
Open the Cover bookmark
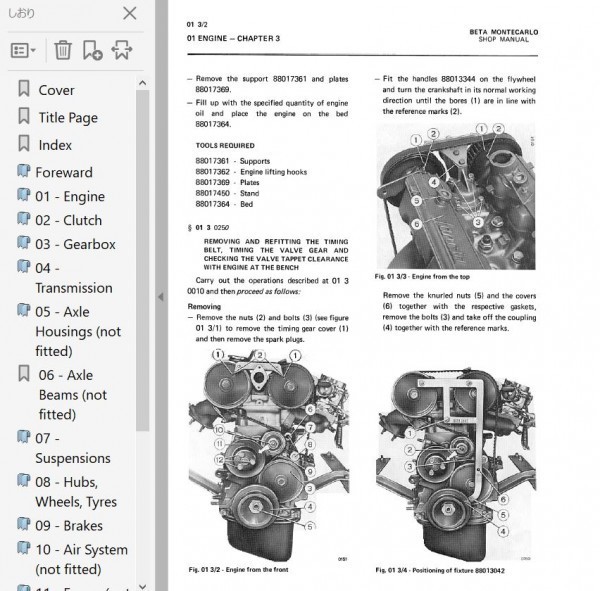click(57, 90)
